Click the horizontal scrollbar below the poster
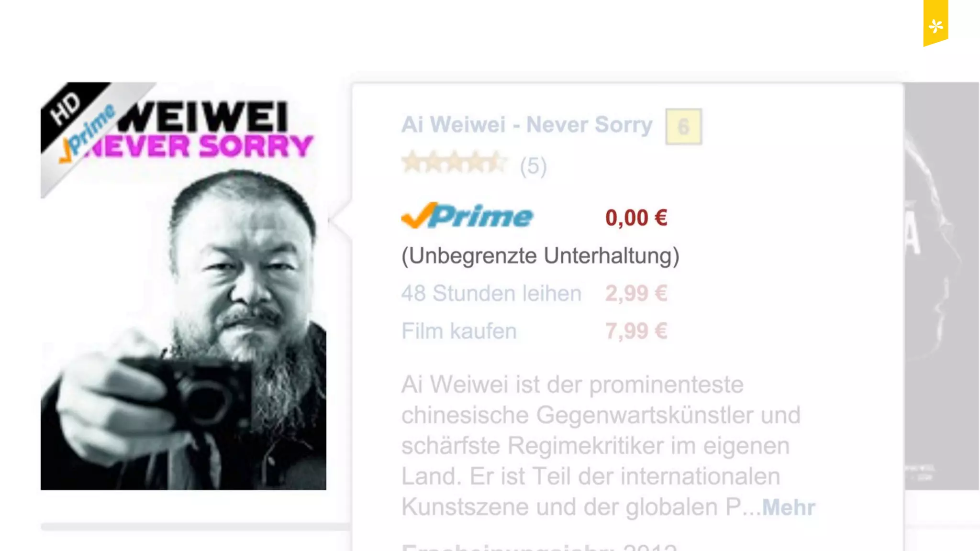Image resolution: width=980 pixels, height=551 pixels. [196, 527]
